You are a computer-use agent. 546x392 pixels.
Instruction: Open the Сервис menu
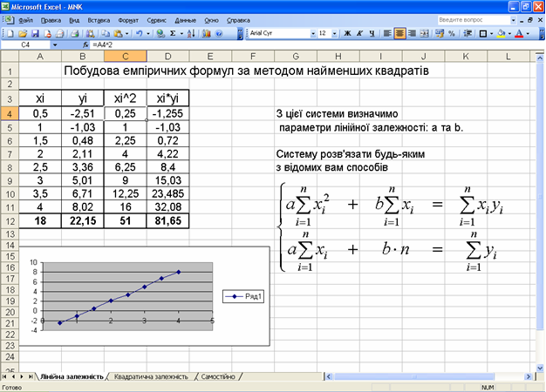tap(156, 20)
